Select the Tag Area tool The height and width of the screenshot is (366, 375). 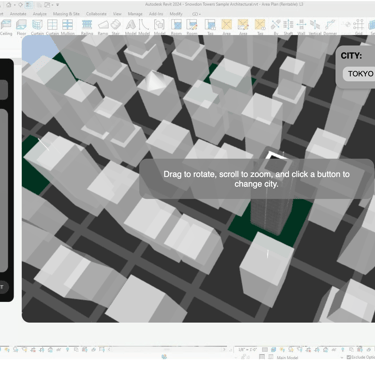pyautogui.click(x=260, y=27)
